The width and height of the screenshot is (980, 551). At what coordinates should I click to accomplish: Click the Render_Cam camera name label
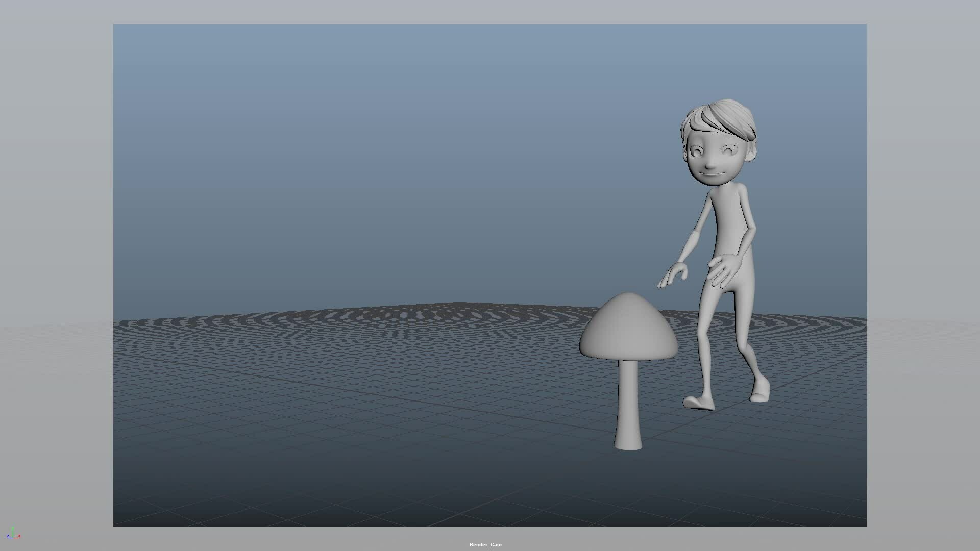coord(485,544)
